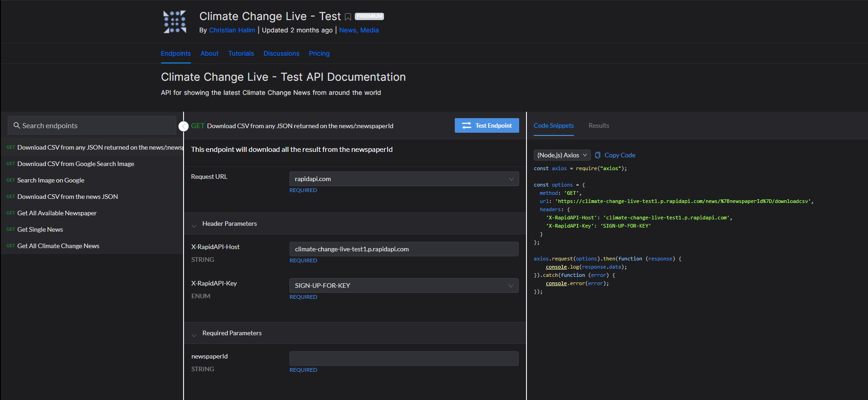
Task: Collapse the endpoints sidebar arrow
Action: click(x=184, y=126)
